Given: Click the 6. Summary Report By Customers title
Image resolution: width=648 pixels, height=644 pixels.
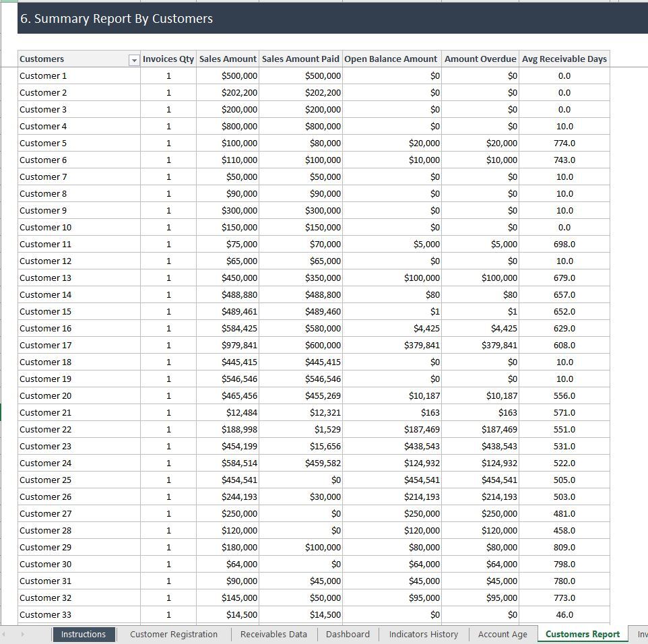Looking at the screenshot, I should (117, 19).
